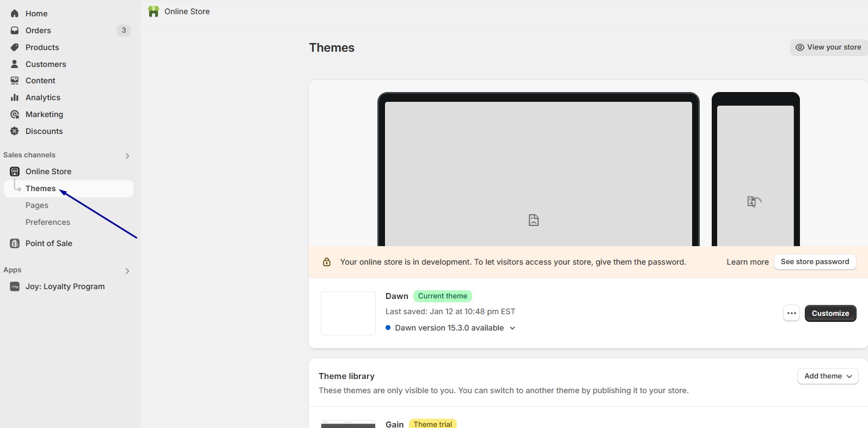The height and width of the screenshot is (428, 868).
Task: Click the Home house icon
Action: [x=15, y=14]
